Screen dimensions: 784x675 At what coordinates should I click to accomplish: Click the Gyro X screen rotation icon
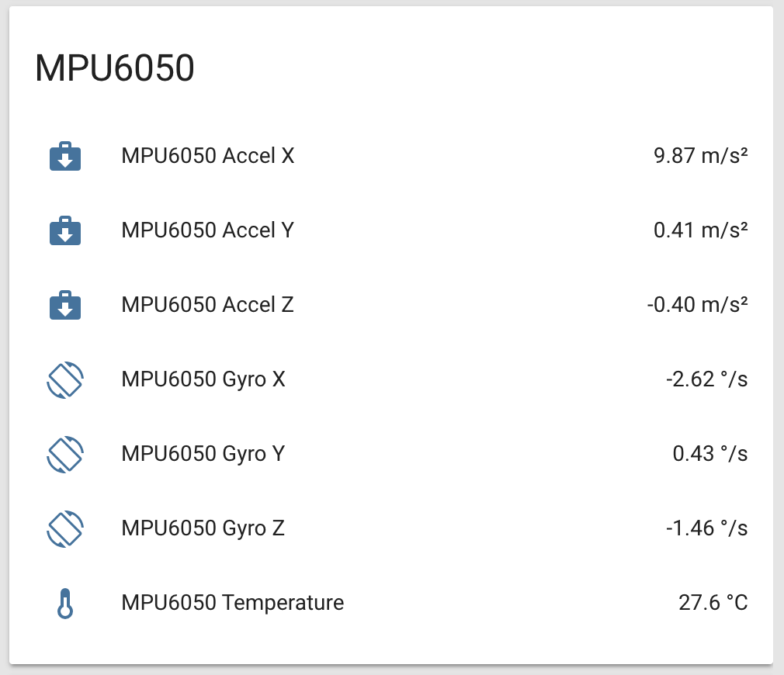coord(65,380)
